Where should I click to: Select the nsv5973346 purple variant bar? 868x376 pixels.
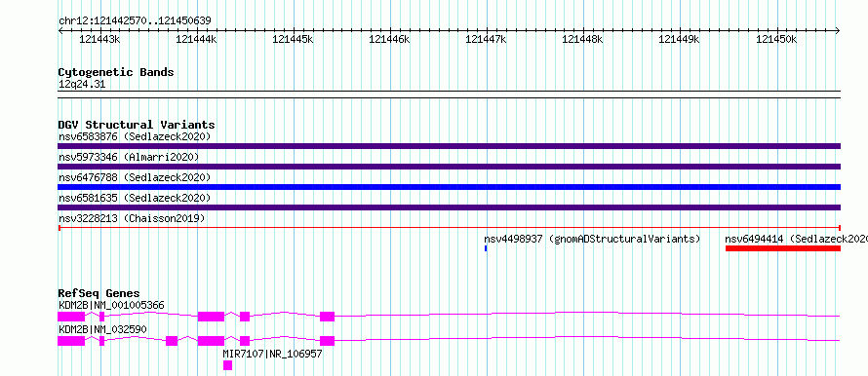449,167
